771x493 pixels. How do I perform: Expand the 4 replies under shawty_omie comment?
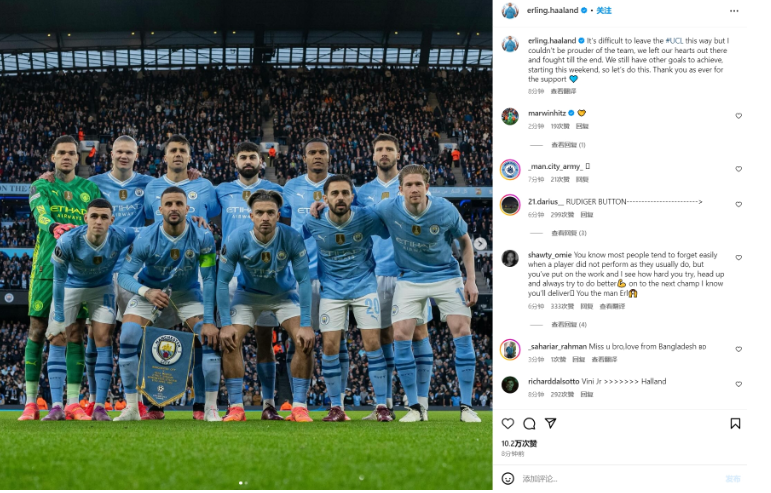pyautogui.click(x=568, y=324)
